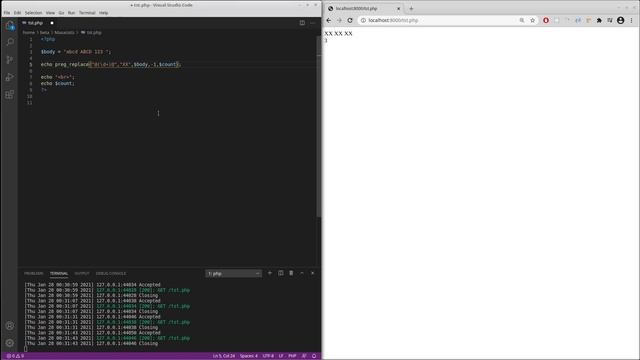Image resolution: width=640 pixels, height=360 pixels.
Task: Click PHP language mode in status bar
Action: pos(292,356)
